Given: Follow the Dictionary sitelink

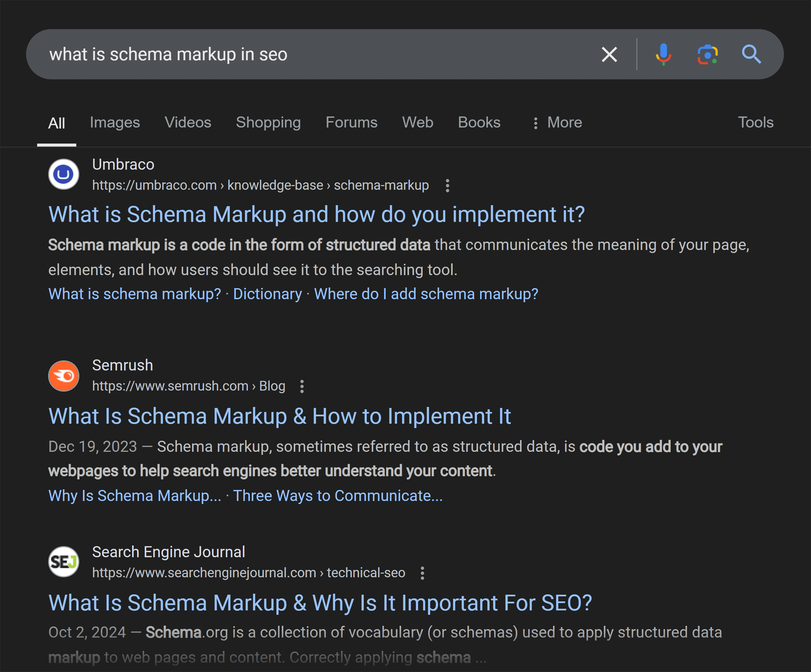Looking at the screenshot, I should point(268,294).
